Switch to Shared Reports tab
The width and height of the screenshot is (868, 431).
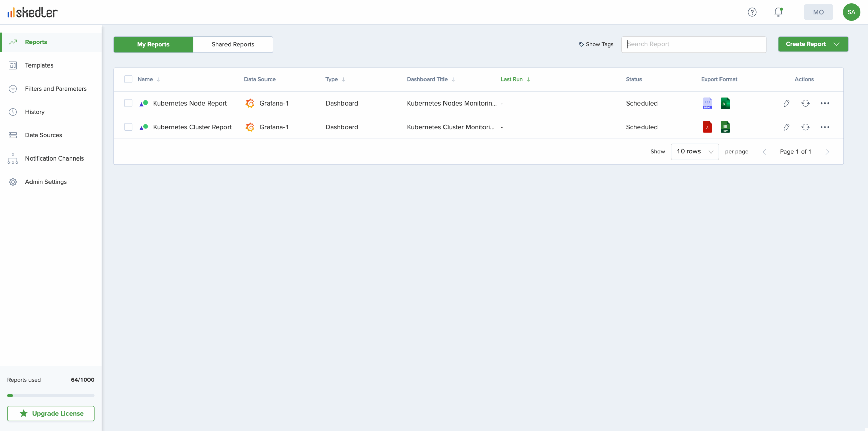tap(233, 44)
